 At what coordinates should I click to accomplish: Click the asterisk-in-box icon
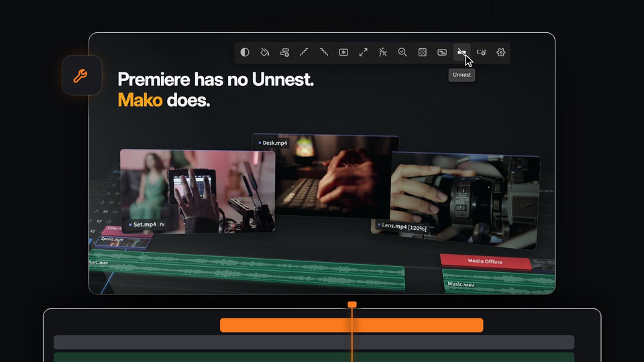[x=343, y=52]
